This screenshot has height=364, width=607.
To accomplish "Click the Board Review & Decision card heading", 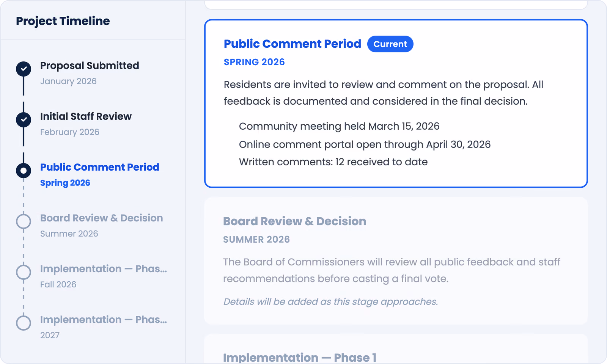I will [295, 221].
